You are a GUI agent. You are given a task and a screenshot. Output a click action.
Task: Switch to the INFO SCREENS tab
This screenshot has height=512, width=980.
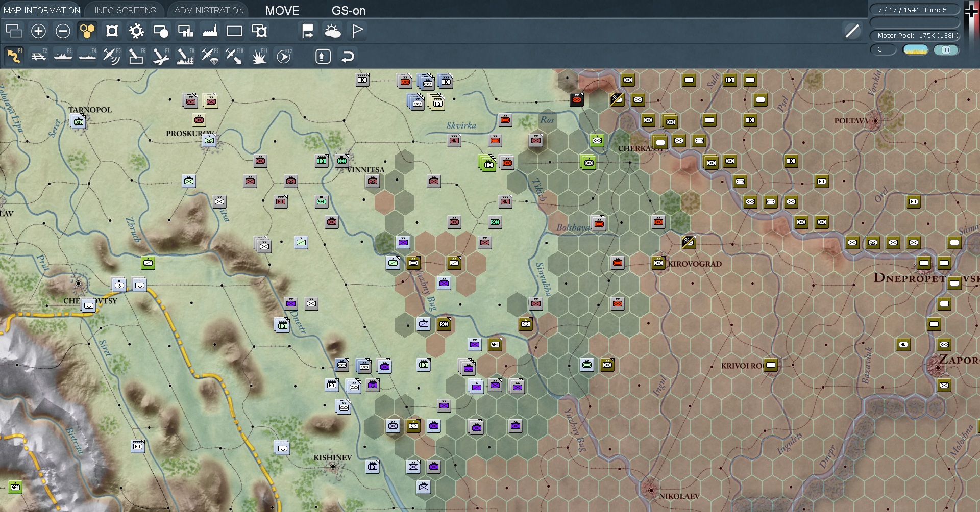click(x=125, y=10)
